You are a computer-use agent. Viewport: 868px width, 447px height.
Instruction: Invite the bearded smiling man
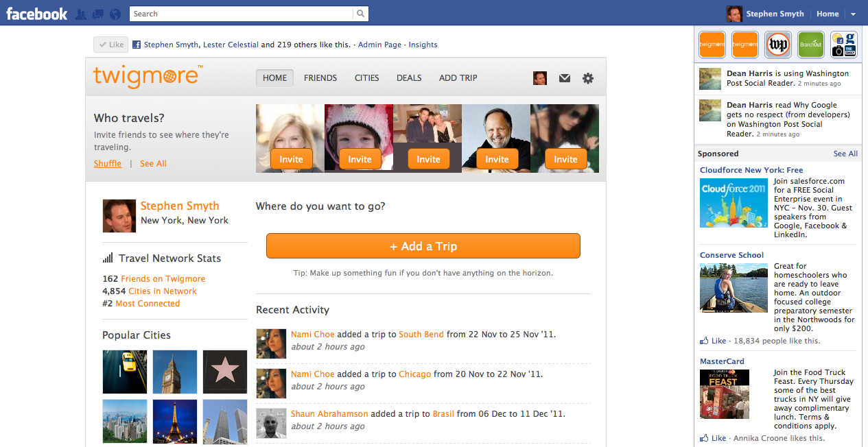click(x=497, y=159)
